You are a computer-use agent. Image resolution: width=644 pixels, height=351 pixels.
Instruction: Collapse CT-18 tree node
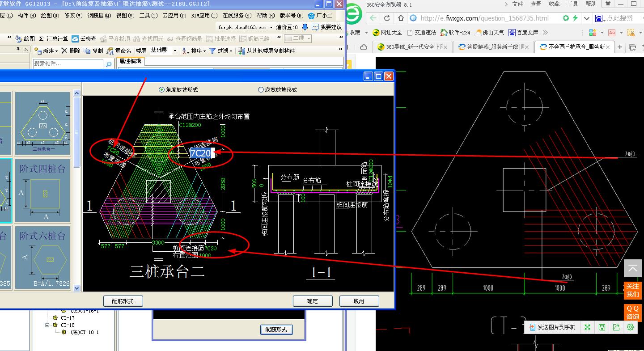pos(47,325)
